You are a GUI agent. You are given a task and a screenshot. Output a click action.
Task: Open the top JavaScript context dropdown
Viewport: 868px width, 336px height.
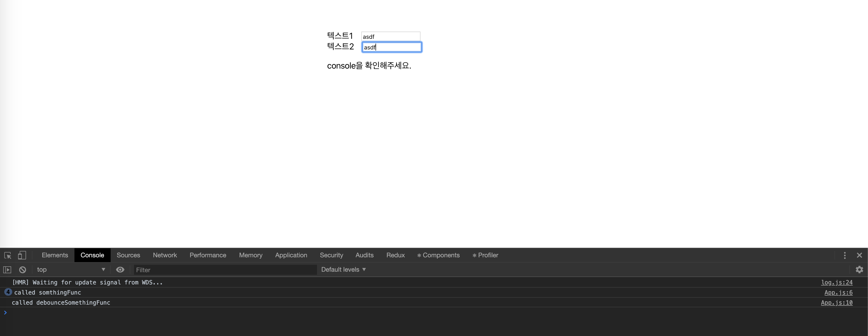71,270
